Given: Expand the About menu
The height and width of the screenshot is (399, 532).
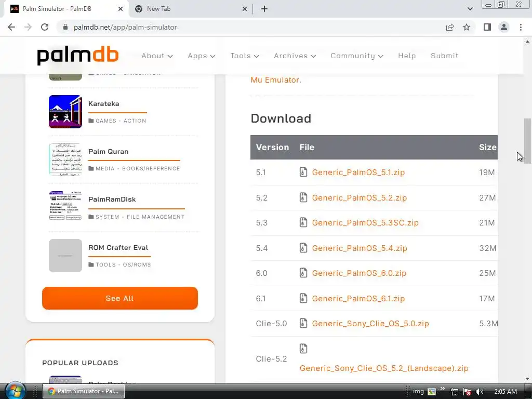Looking at the screenshot, I should coord(157,56).
